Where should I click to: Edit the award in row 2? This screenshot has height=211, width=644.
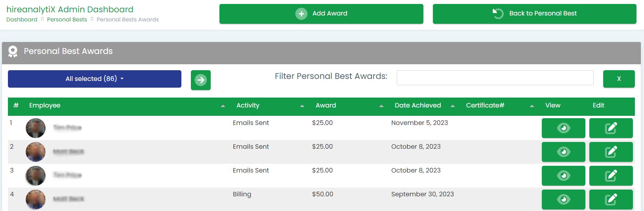[611, 152]
